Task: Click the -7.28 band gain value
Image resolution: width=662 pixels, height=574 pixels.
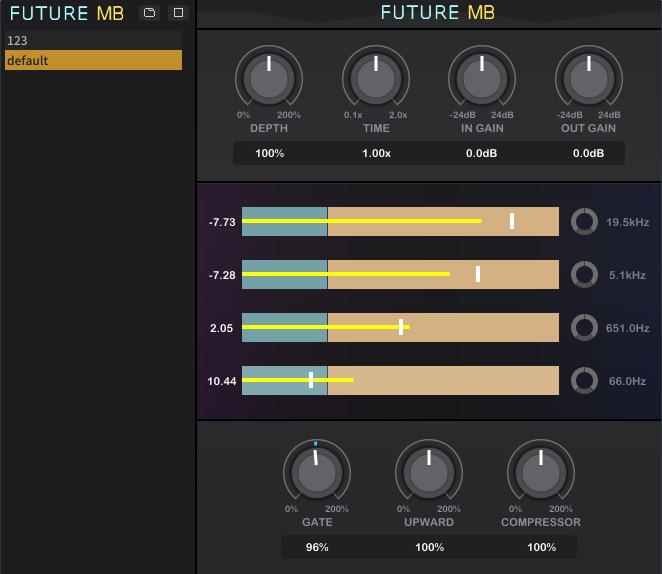Action: (222, 275)
